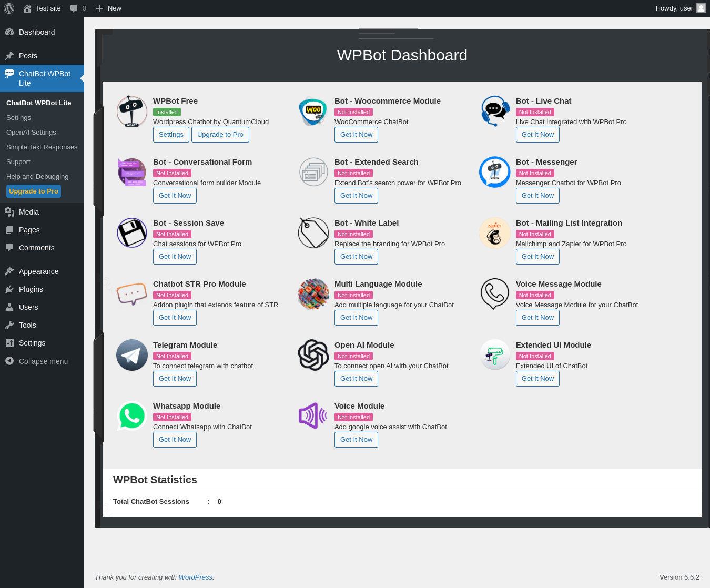The width and height of the screenshot is (710, 588).
Task: Click the Extended UI paint roller icon
Action: coord(495,355)
